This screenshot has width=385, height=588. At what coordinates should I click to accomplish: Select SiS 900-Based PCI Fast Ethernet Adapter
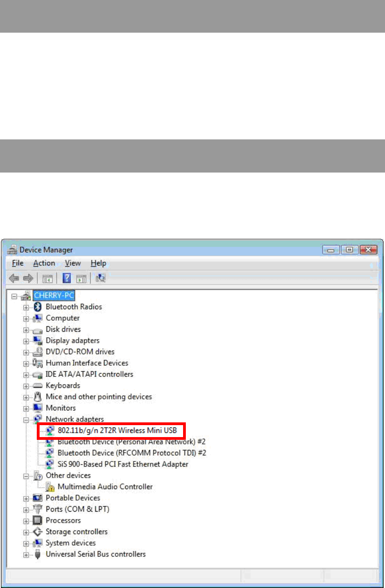tap(123, 464)
